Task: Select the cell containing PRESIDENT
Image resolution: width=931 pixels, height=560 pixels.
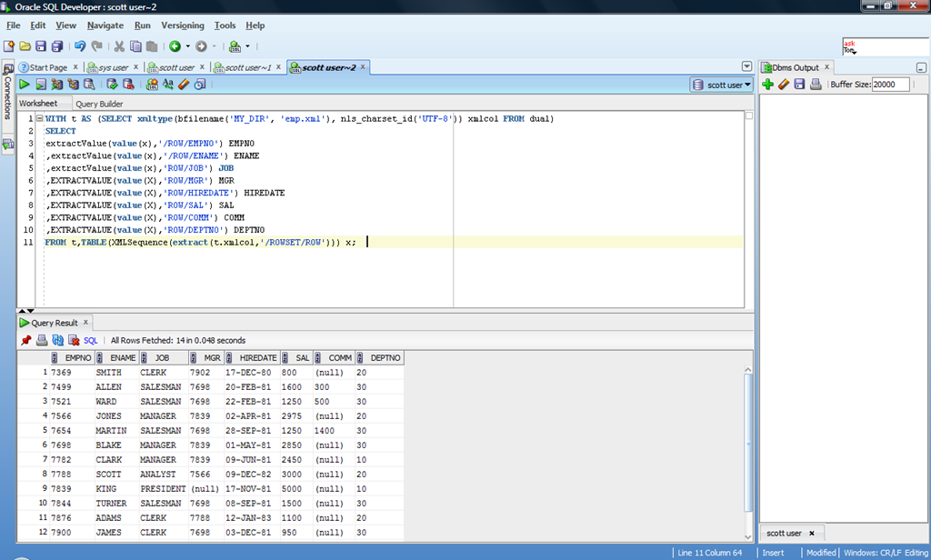Action: pyautogui.click(x=164, y=489)
